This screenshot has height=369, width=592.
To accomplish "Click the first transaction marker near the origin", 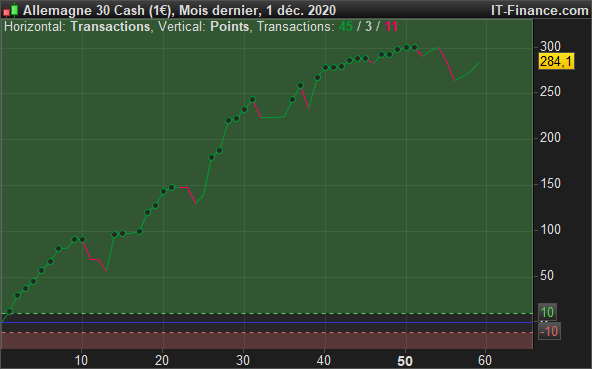I will pos(9,312).
